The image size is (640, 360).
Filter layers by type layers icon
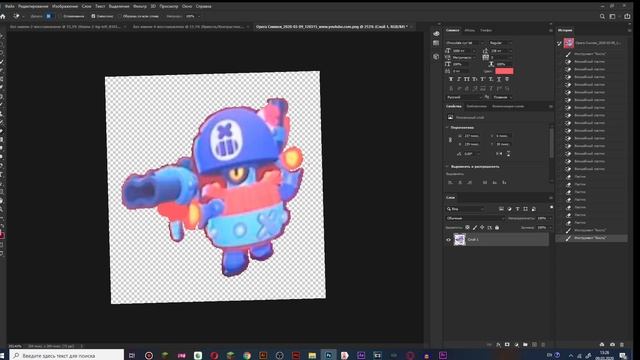click(x=518, y=209)
